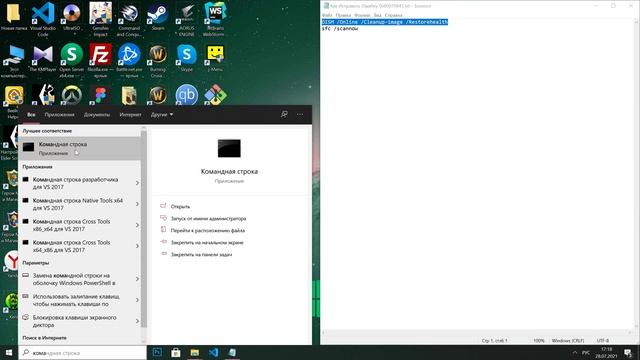Open the "Формат" menu in Notepad
640x360 pixels.
[362, 15]
